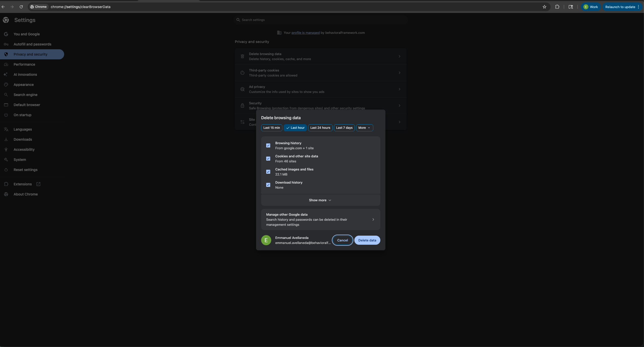
Task: Uncheck the Browsing history checkbox
Action: coord(268,145)
